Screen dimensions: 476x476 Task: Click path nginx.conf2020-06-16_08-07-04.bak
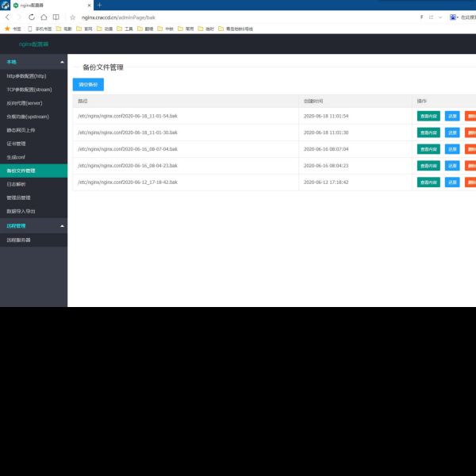coord(128,149)
